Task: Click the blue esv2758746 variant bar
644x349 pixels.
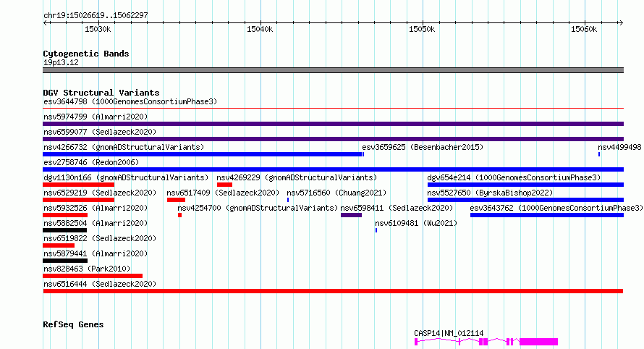Action: [333, 169]
